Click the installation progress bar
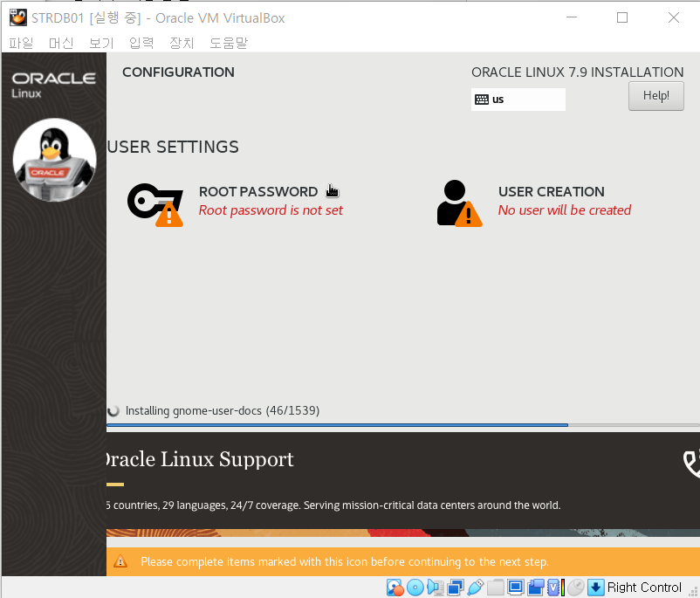This screenshot has height=598, width=700. pos(403,425)
